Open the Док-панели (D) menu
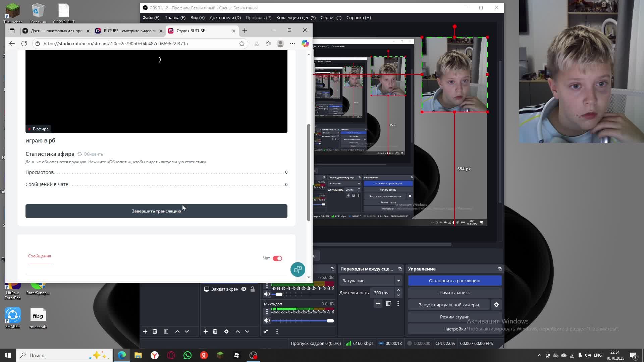Image resolution: width=644 pixels, height=362 pixels. click(x=225, y=17)
